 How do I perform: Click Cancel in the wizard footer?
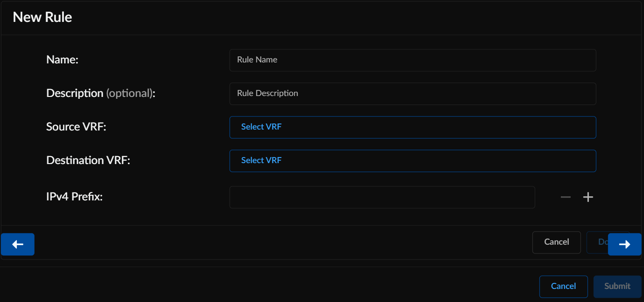tap(556, 242)
